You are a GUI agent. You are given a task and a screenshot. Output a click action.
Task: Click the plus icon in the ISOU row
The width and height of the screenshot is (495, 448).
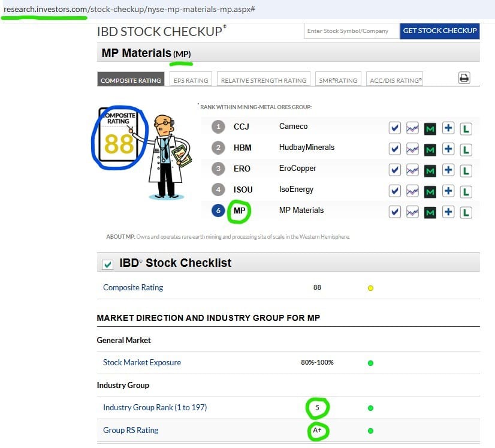tap(448, 191)
